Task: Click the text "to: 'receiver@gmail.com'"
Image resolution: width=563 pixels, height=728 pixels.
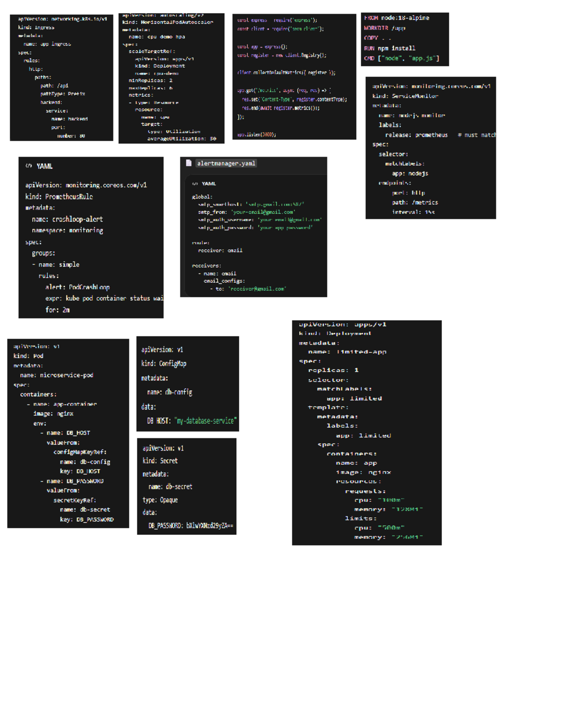Action: coord(251,289)
